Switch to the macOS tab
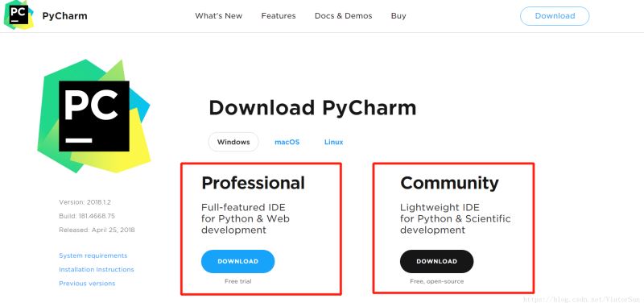Viewport: 644px width, 307px height. (287, 142)
